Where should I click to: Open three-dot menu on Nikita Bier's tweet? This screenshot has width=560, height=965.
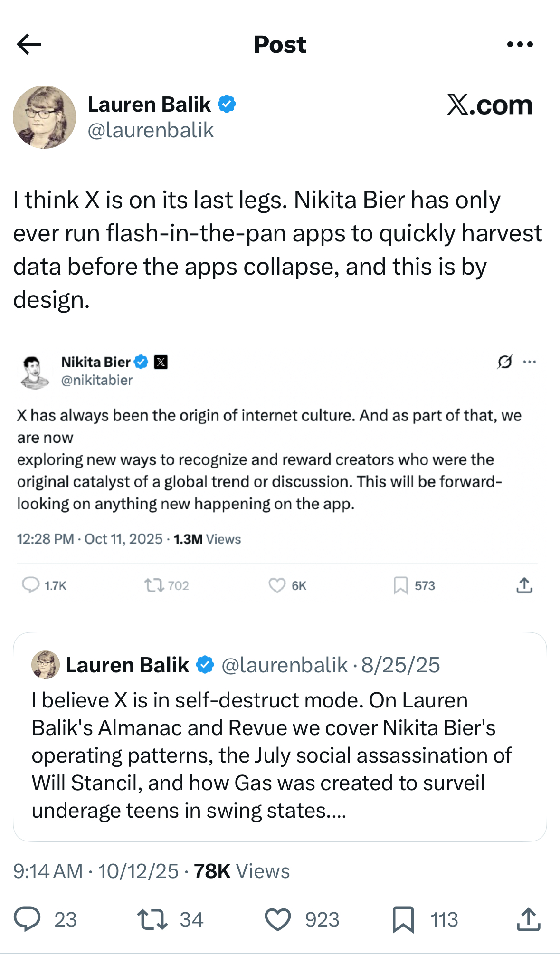530,362
